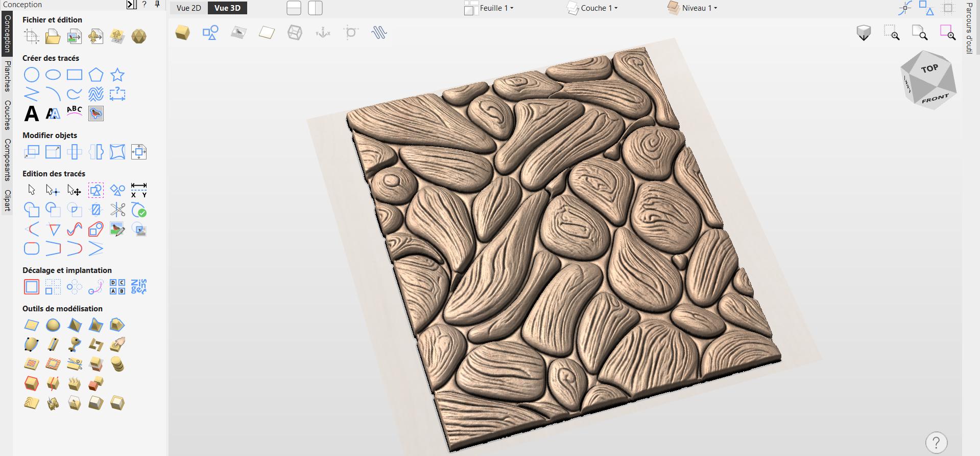Click the TOP face of the view cube

pos(929,69)
